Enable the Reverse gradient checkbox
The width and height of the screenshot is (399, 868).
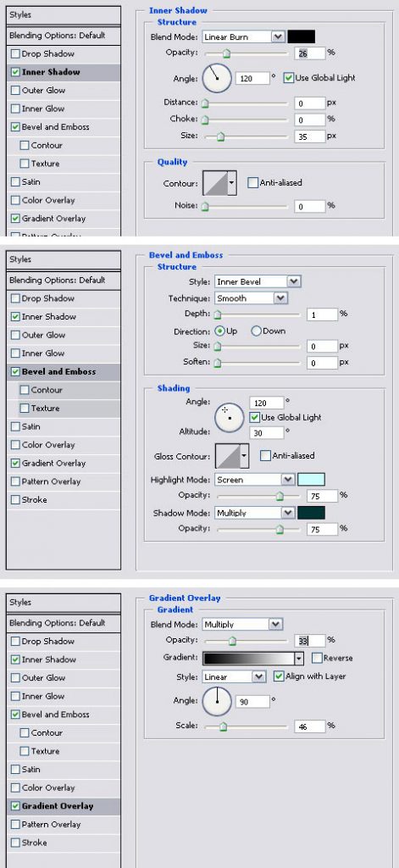coord(317,658)
